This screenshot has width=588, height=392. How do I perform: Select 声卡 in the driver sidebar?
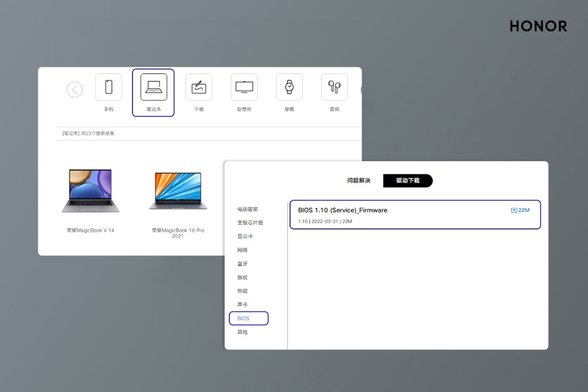[242, 304]
